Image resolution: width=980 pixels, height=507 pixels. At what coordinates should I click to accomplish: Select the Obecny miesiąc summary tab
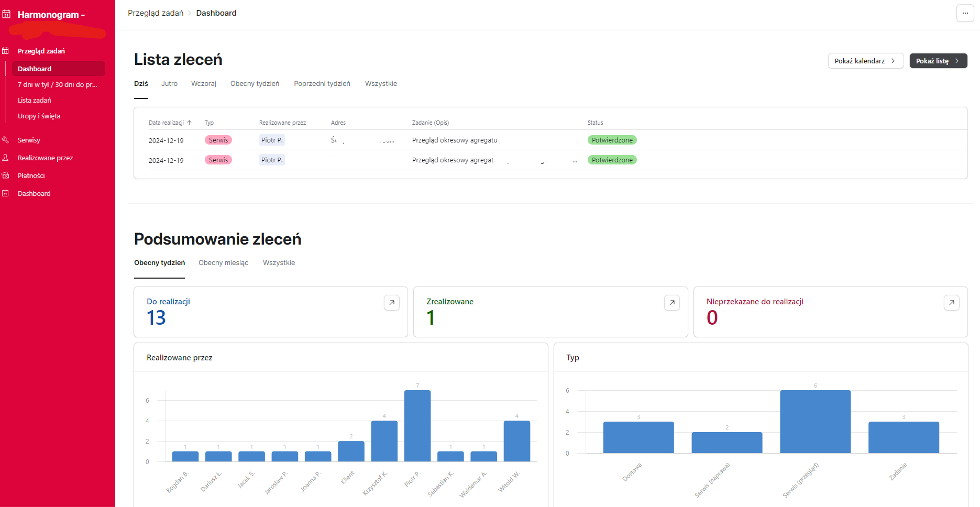223,263
